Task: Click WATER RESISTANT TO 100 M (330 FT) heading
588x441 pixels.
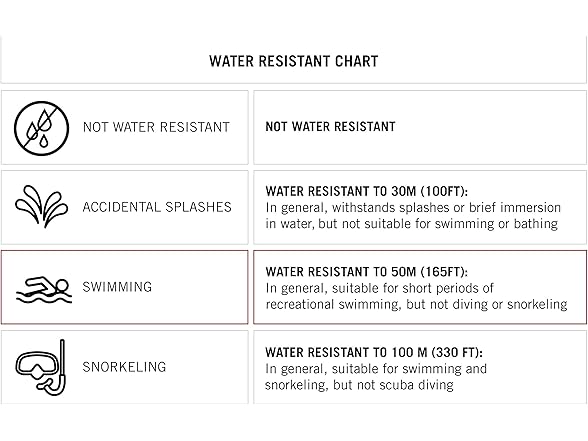Action: tap(374, 352)
